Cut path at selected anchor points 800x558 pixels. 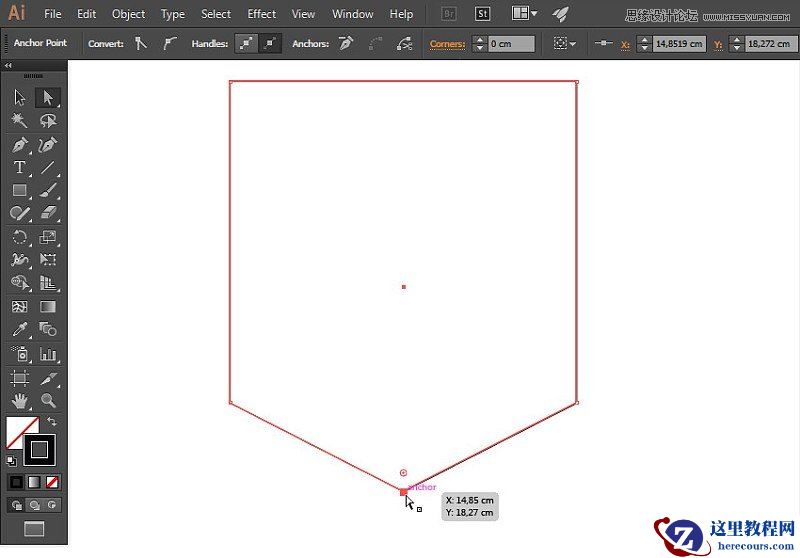[405, 44]
